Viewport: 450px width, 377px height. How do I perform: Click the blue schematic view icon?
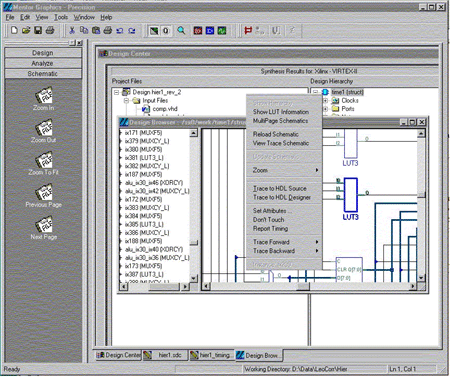click(210, 31)
